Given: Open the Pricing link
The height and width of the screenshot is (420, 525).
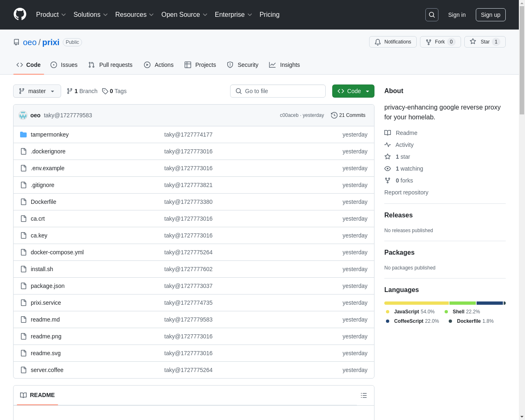Looking at the screenshot, I should point(269,15).
